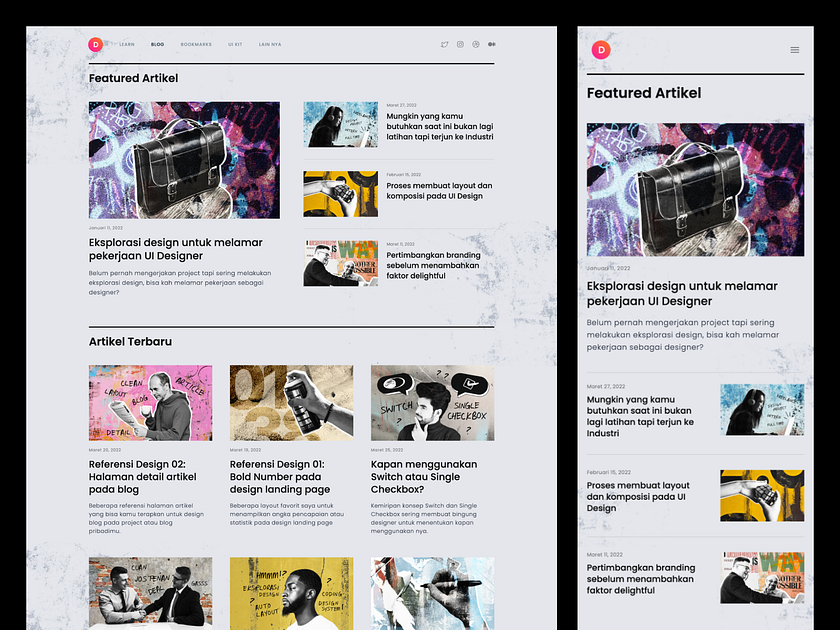Open the Twitter icon in the header
Screen dimensions: 840x630
(444, 44)
